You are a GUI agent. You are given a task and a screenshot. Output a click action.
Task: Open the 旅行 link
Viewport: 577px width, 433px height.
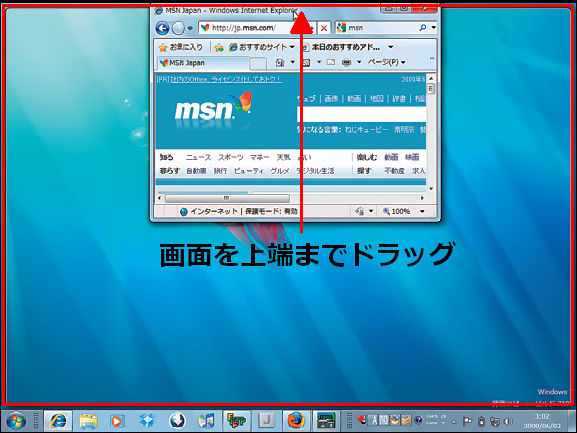[x=220, y=171]
